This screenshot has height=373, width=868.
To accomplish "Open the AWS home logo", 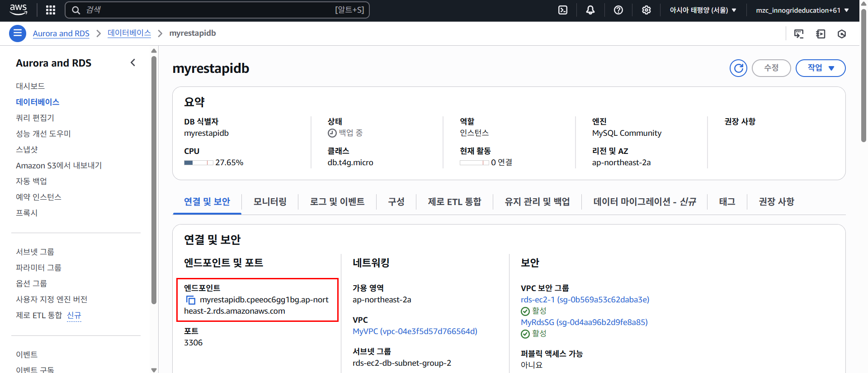I will pos(18,10).
